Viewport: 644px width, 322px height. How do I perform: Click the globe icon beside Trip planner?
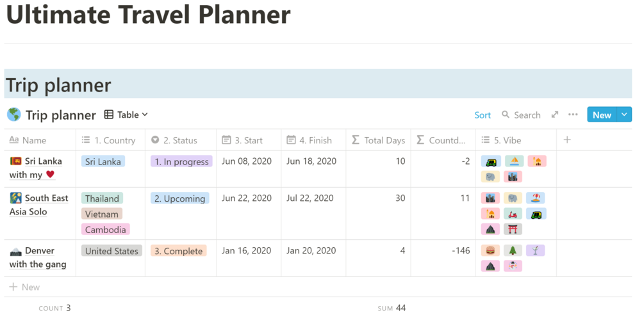click(x=14, y=115)
